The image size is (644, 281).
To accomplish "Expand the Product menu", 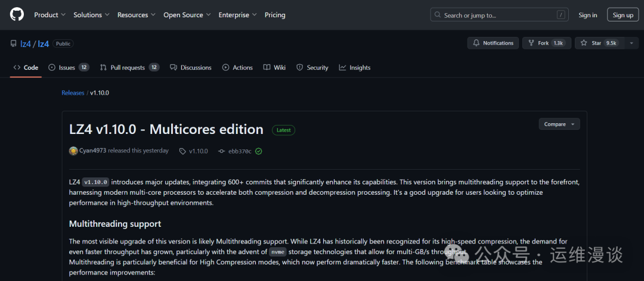I will click(49, 15).
